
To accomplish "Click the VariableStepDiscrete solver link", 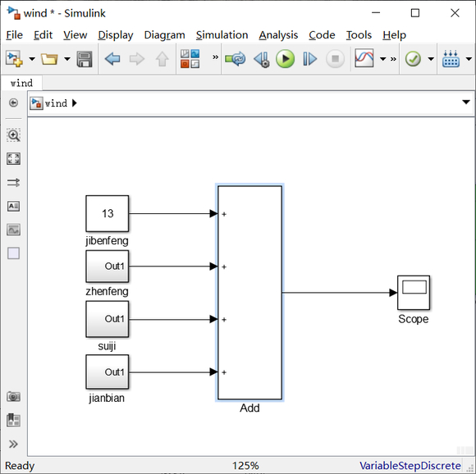I will 410,466.
